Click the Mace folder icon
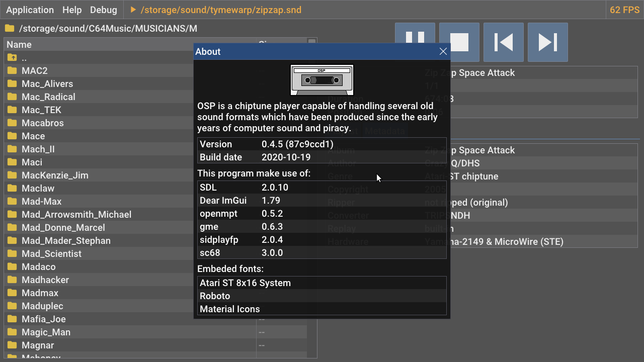Image resolution: width=644 pixels, height=362 pixels. pyautogui.click(x=12, y=136)
